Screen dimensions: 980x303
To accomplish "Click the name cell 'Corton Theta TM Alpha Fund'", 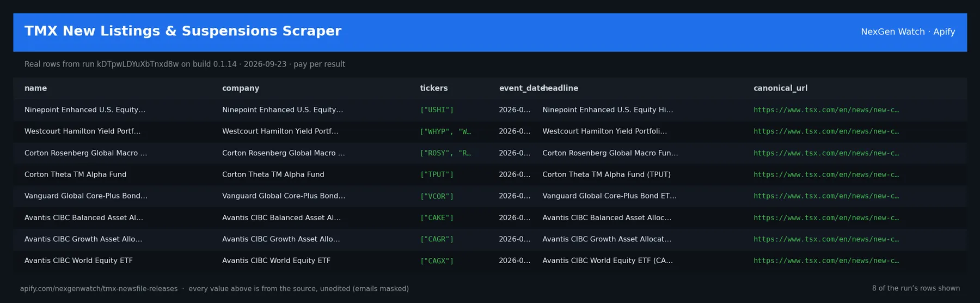I will coord(76,174).
